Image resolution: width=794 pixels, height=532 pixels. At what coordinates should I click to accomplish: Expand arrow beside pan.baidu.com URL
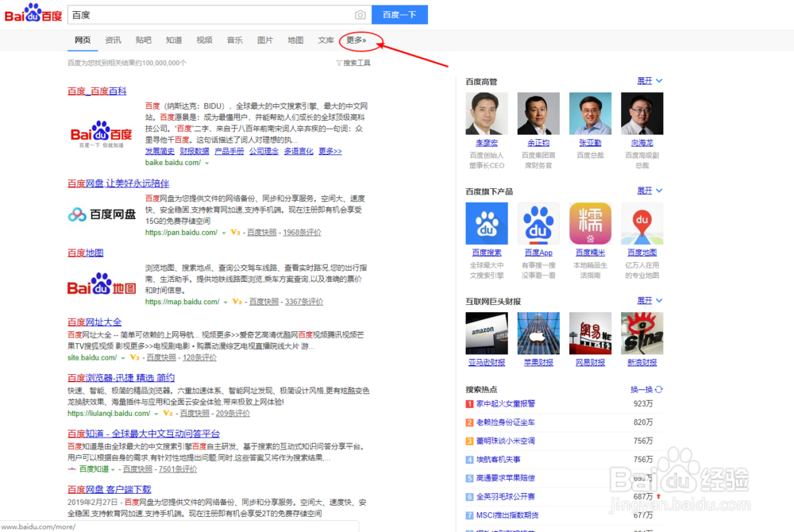coord(223,233)
